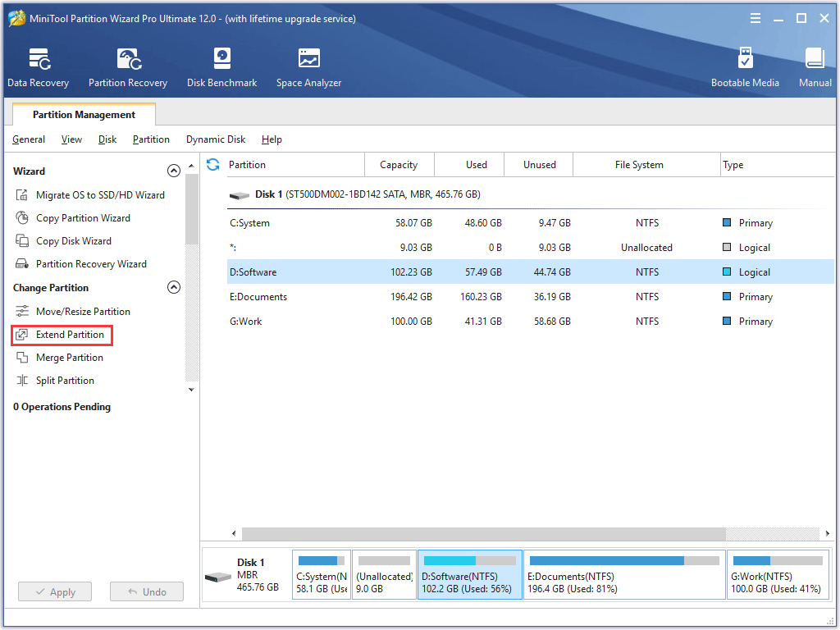Start Space Analyzer
Image resolution: width=840 pixels, height=630 pixels.
[308, 67]
